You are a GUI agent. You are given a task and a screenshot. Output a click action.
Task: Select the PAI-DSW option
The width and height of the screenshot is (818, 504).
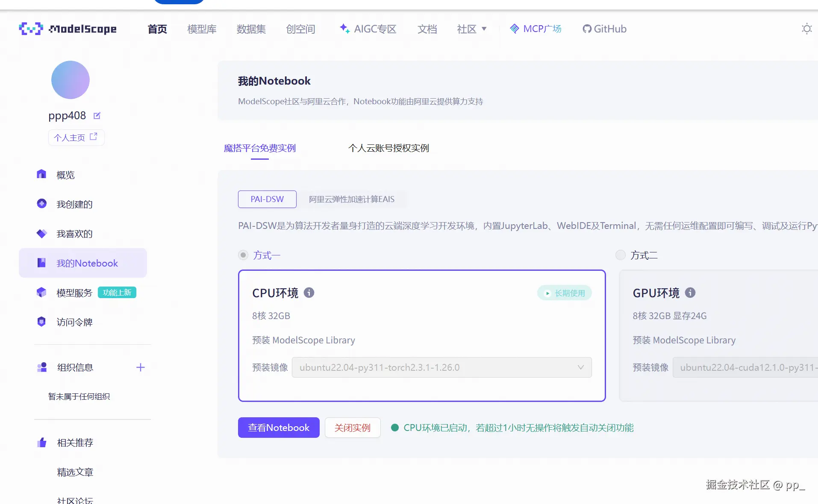tap(267, 199)
